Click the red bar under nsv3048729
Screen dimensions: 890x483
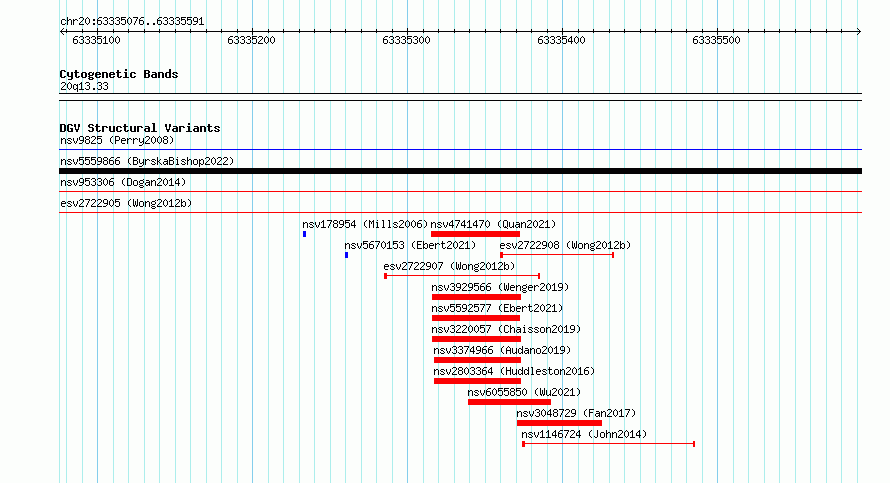click(559, 423)
